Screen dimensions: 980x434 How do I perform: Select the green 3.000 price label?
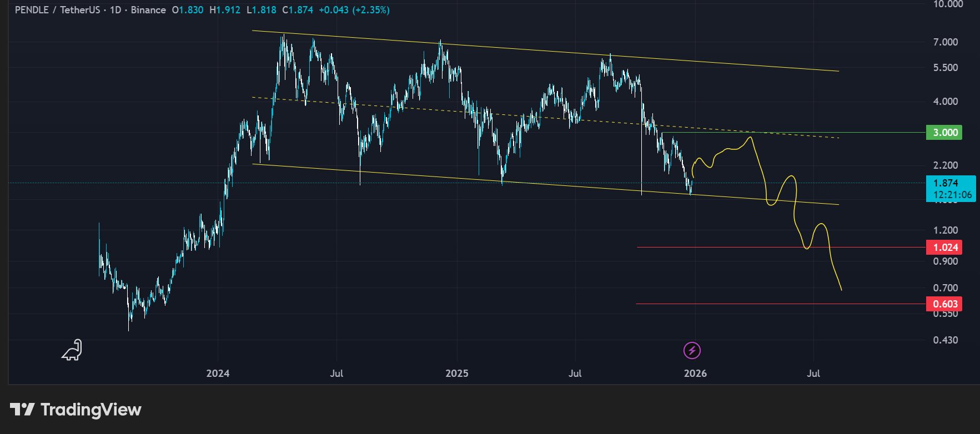click(945, 133)
